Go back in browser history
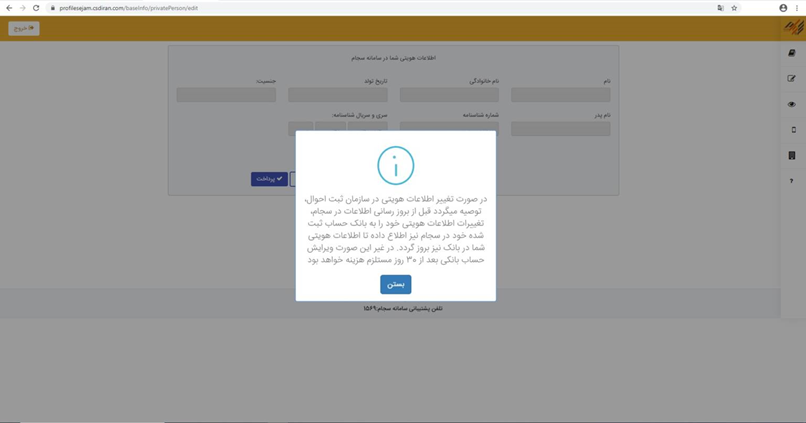Viewport: 806px width, 423px height. click(x=9, y=8)
